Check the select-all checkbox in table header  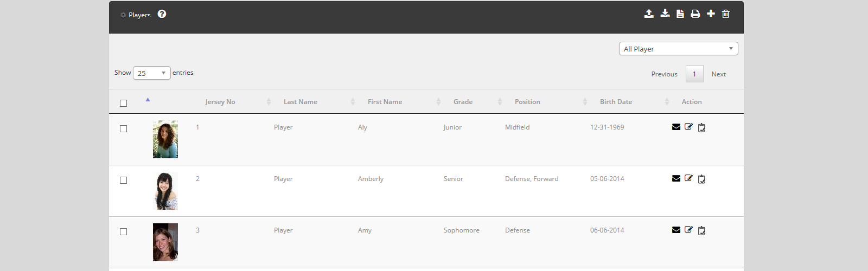click(x=123, y=103)
